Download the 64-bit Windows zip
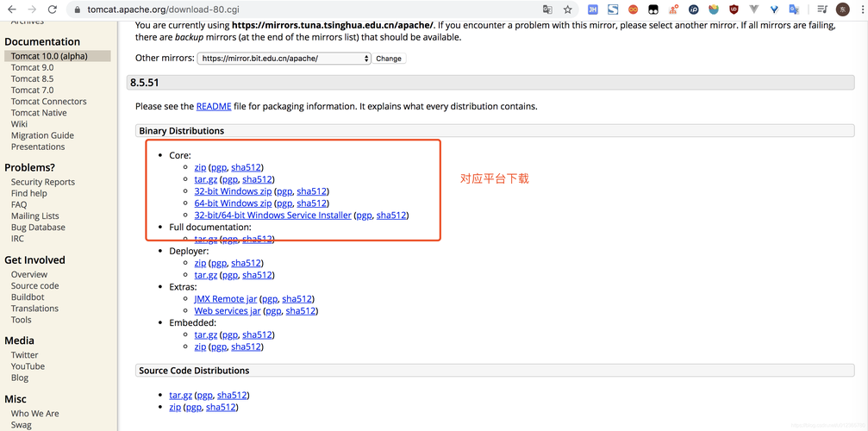This screenshot has height=431, width=868. [x=233, y=203]
